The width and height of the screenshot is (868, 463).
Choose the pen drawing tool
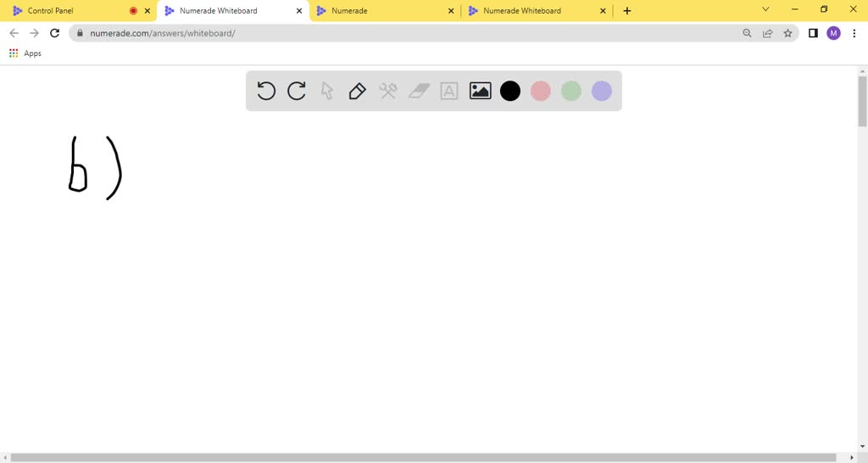(x=358, y=91)
